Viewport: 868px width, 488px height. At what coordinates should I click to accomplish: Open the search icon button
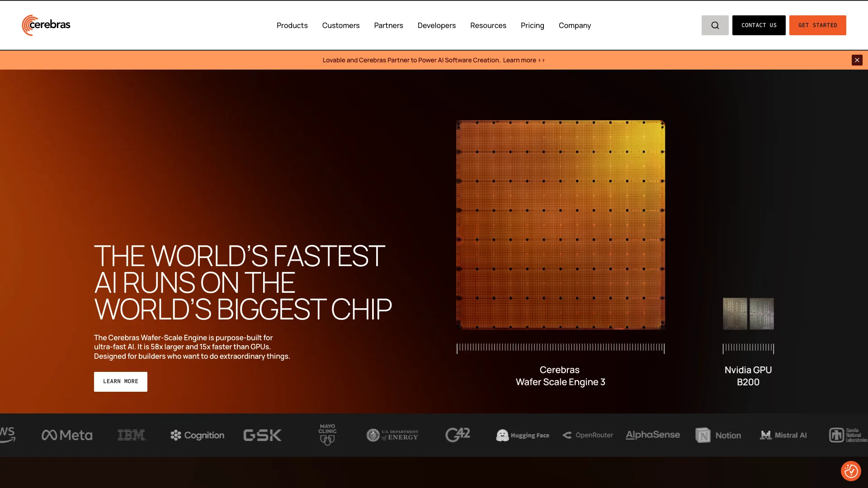point(715,25)
